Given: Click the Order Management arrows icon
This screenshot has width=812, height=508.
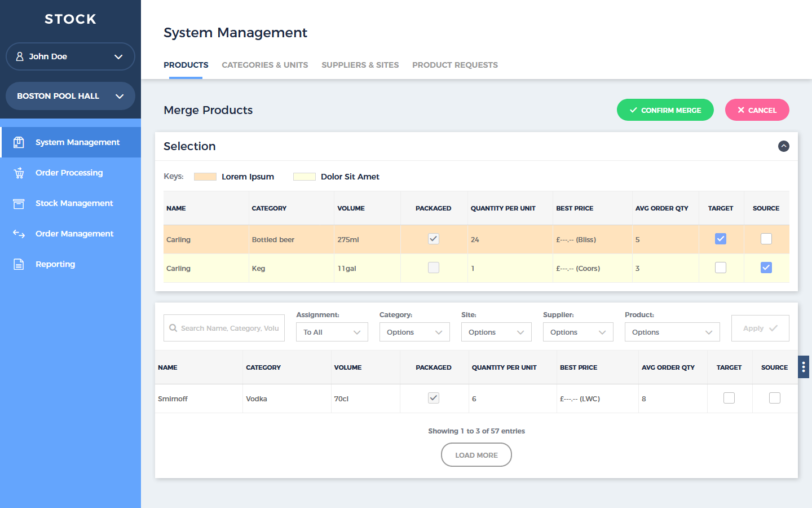Looking at the screenshot, I should (x=19, y=234).
